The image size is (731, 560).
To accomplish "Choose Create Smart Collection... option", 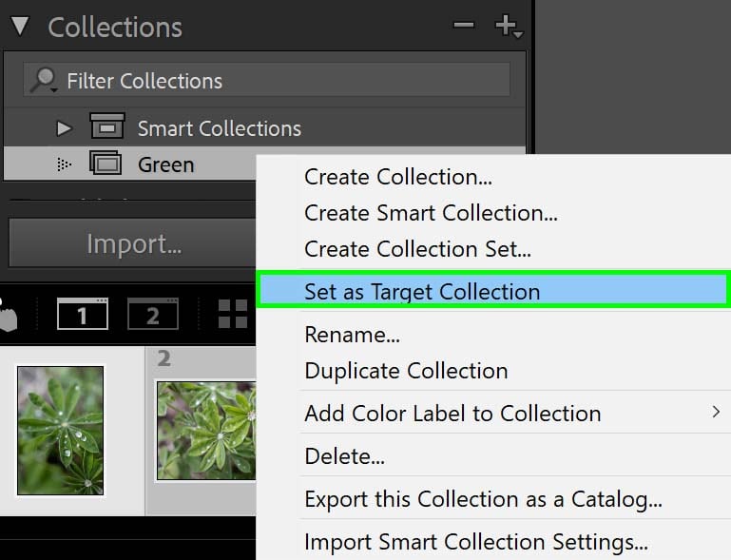I will (x=431, y=213).
